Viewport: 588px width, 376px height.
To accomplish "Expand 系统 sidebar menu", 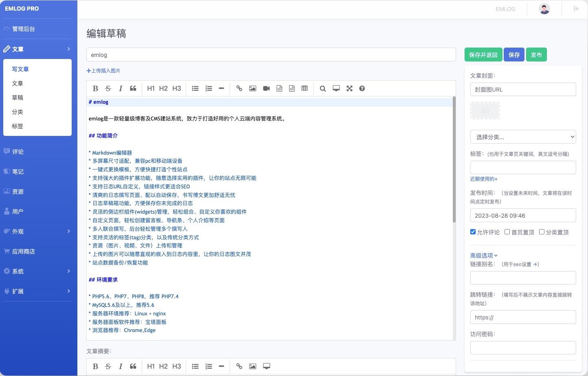I will pyautogui.click(x=37, y=271).
